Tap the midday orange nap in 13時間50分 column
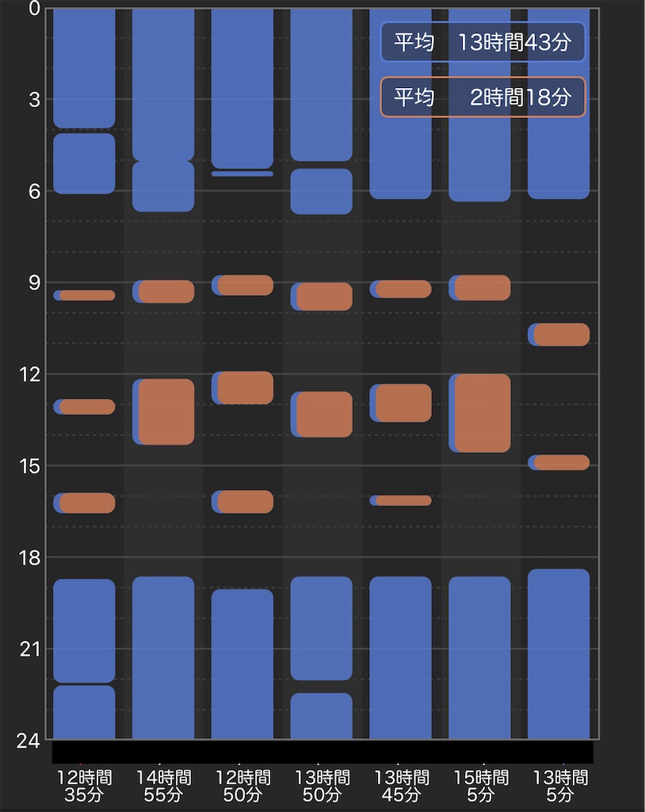Screen dimensions: 645x812 pos(324,414)
